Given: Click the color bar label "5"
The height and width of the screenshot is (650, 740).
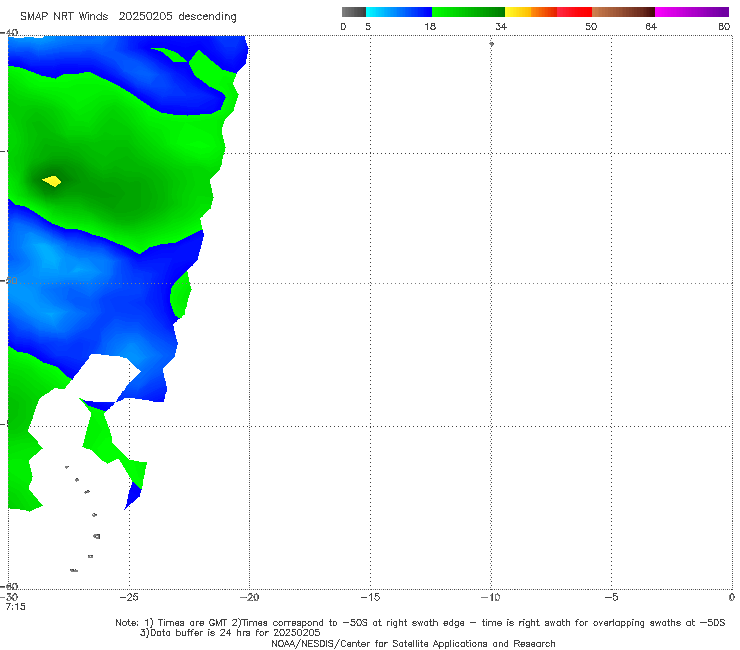Looking at the screenshot, I should point(368,27).
